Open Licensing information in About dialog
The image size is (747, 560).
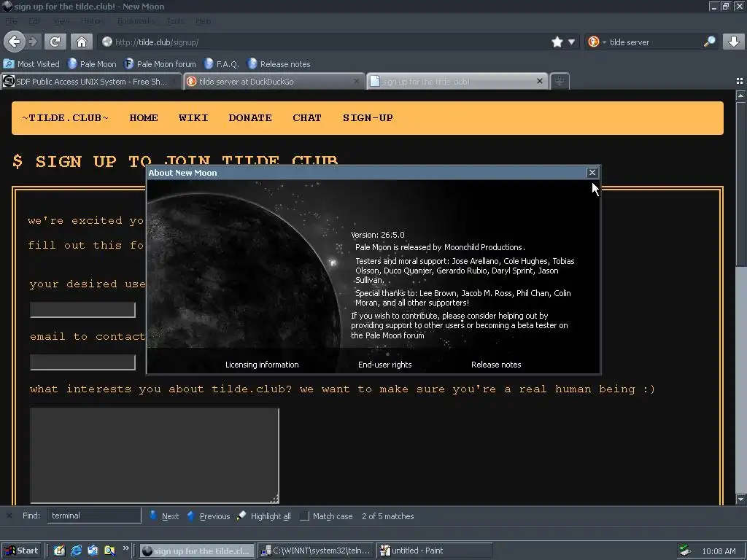pyautogui.click(x=262, y=365)
